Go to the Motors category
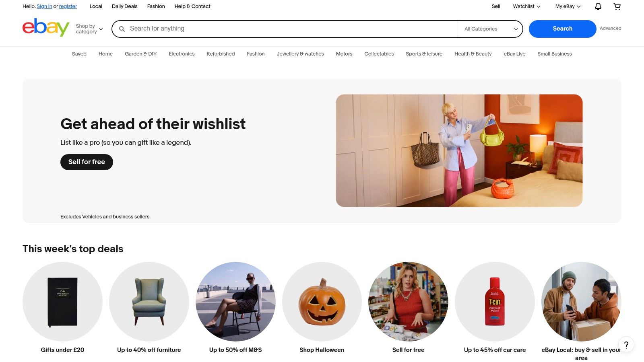Image resolution: width=644 pixels, height=362 pixels. coord(344,54)
